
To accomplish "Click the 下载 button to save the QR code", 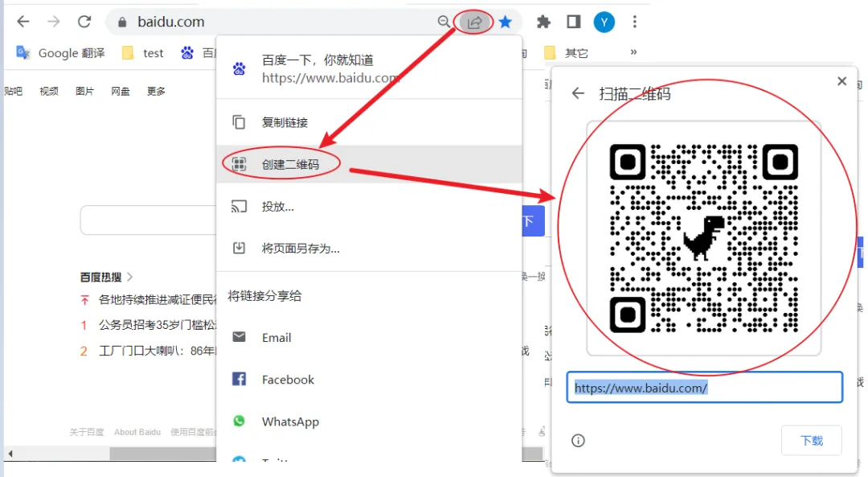I will pyautogui.click(x=812, y=440).
